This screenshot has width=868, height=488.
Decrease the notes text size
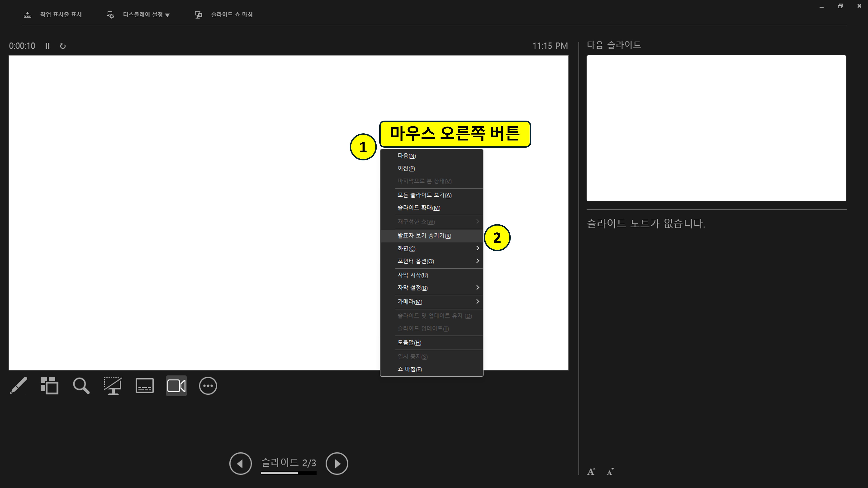point(610,472)
